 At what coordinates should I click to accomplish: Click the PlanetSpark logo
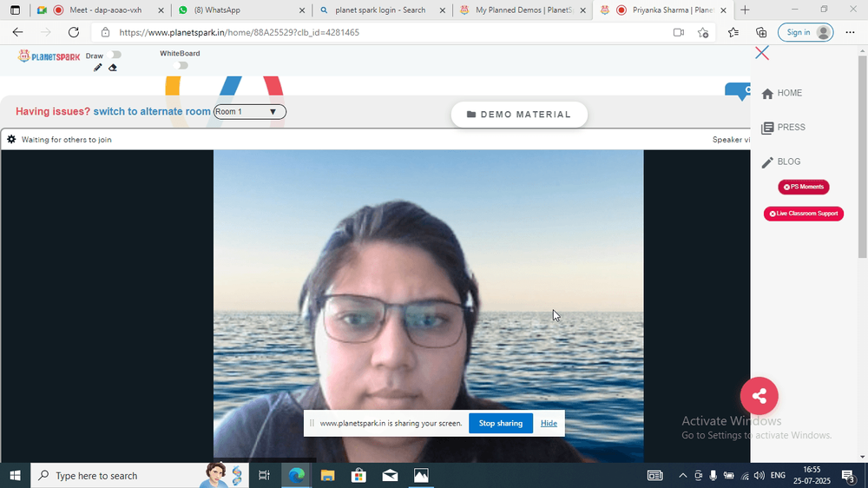point(49,56)
